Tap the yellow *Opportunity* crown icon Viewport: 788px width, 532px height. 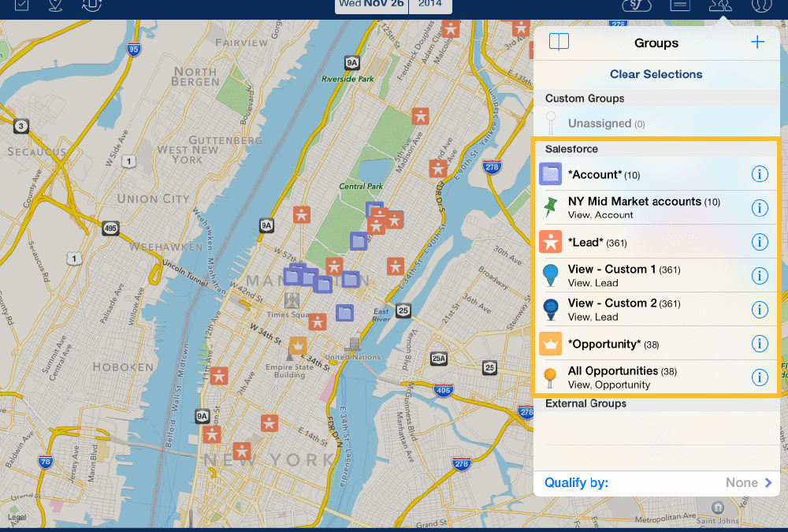click(550, 344)
